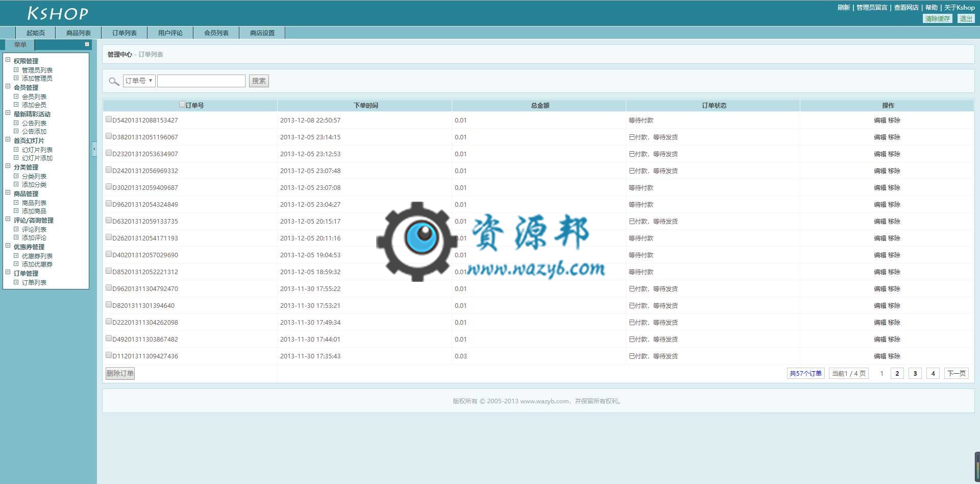The image size is (980, 484).
Task: Click the icon beside 管理员列表
Action: (x=16, y=70)
